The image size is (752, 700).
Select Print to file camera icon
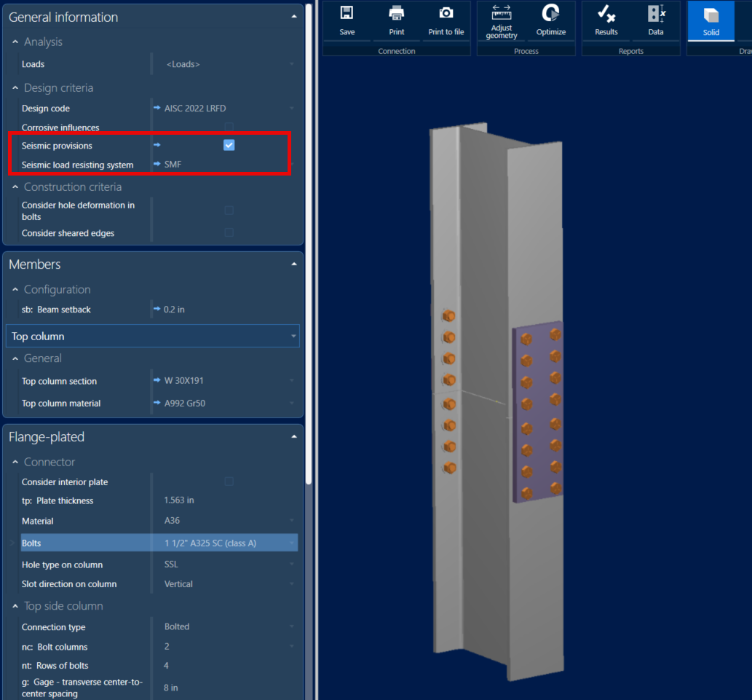[446, 20]
